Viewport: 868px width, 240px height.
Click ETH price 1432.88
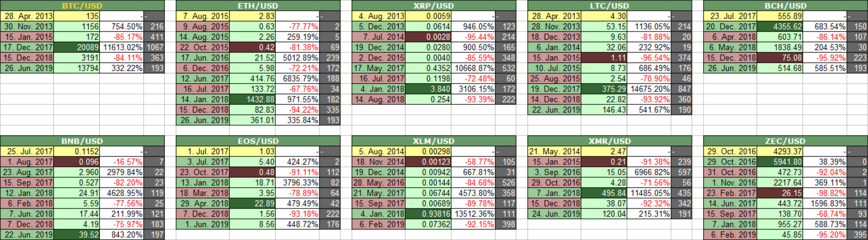252,99
